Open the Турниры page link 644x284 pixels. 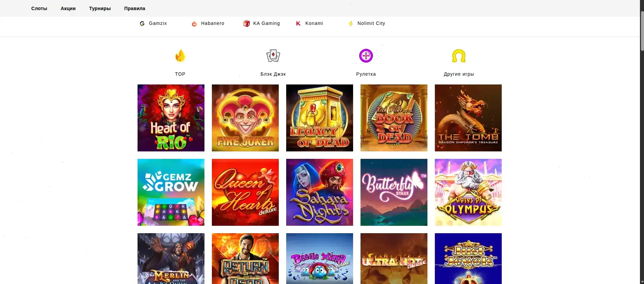(x=100, y=8)
